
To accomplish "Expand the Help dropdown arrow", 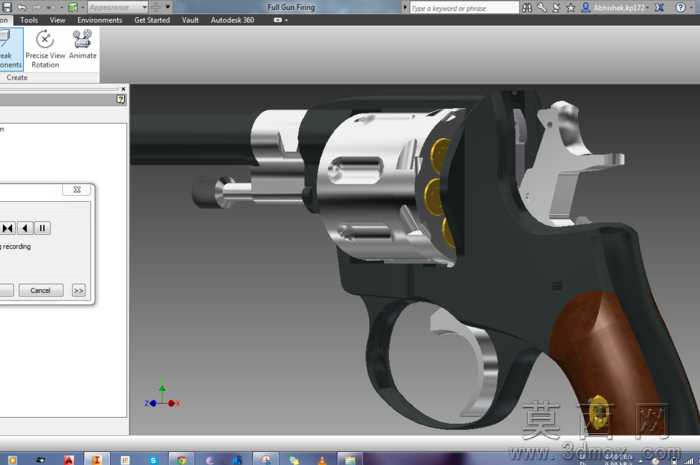I will (692, 8).
